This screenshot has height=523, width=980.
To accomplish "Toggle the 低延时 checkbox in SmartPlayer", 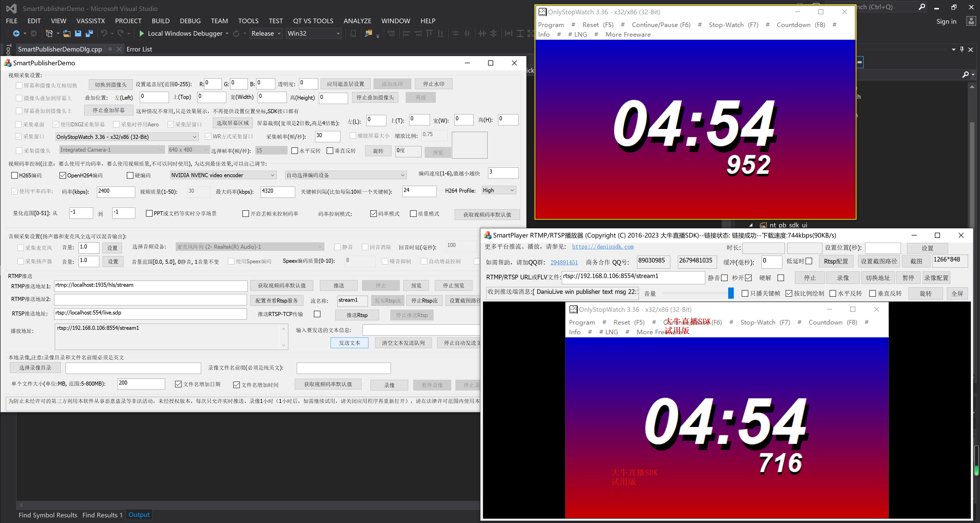I will tap(809, 261).
